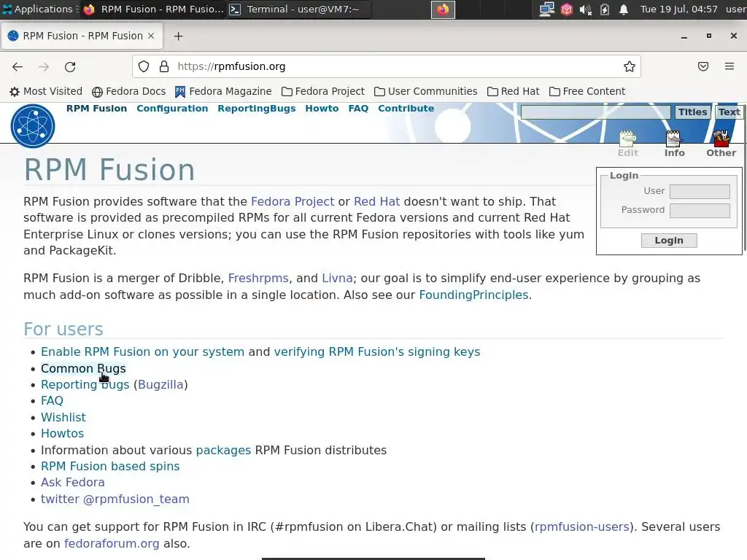Open the Howtos list link
The width and height of the screenshot is (747, 560).
(x=63, y=434)
